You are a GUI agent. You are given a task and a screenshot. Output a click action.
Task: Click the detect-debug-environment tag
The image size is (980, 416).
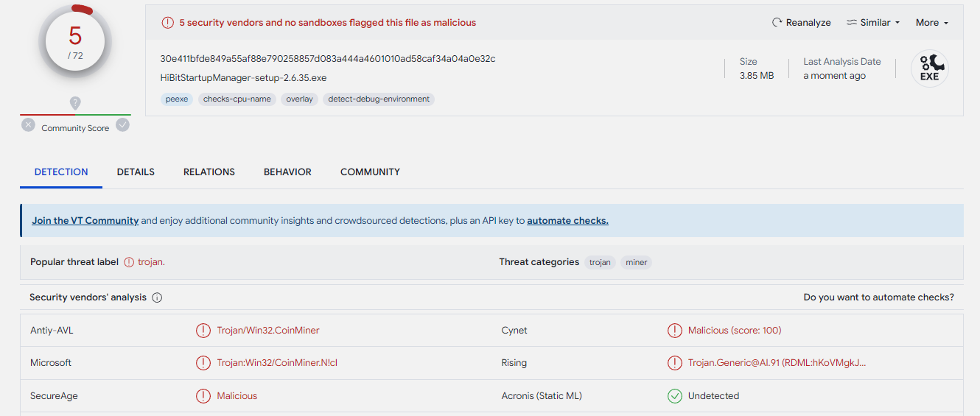[x=379, y=99]
